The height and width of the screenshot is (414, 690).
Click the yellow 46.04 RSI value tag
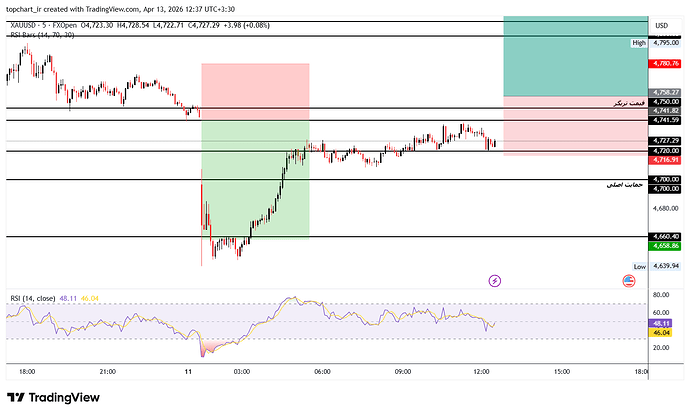tap(660, 333)
